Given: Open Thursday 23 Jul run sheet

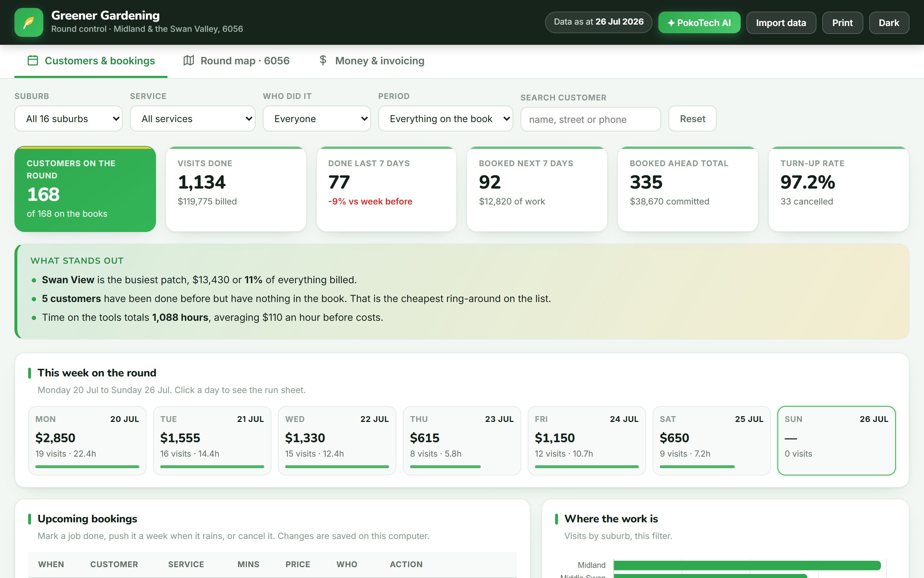Looking at the screenshot, I should click(462, 440).
